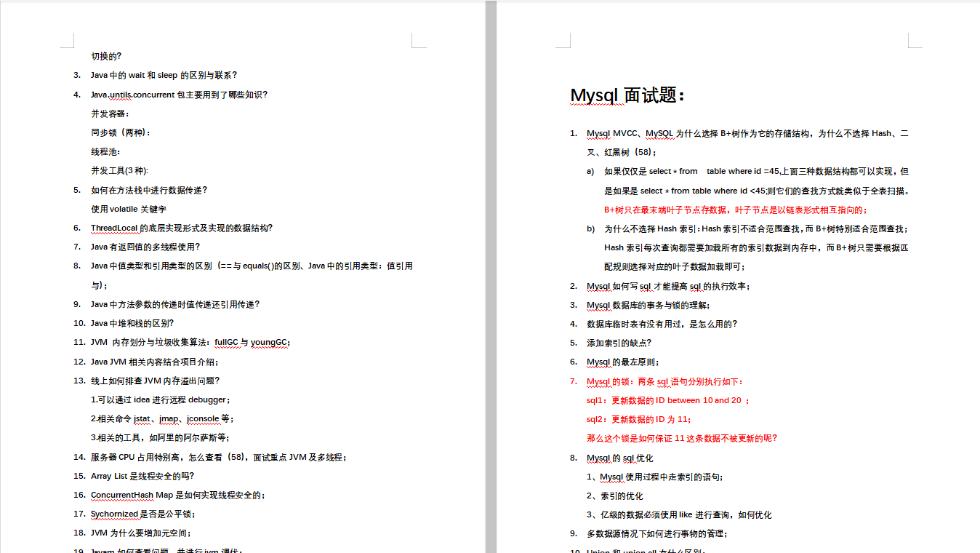The width and height of the screenshot is (980, 553).
Task: Click the red line '那么这个锁是如何保证 11 这条数据不被更新的呢？'
Action: [682, 438]
